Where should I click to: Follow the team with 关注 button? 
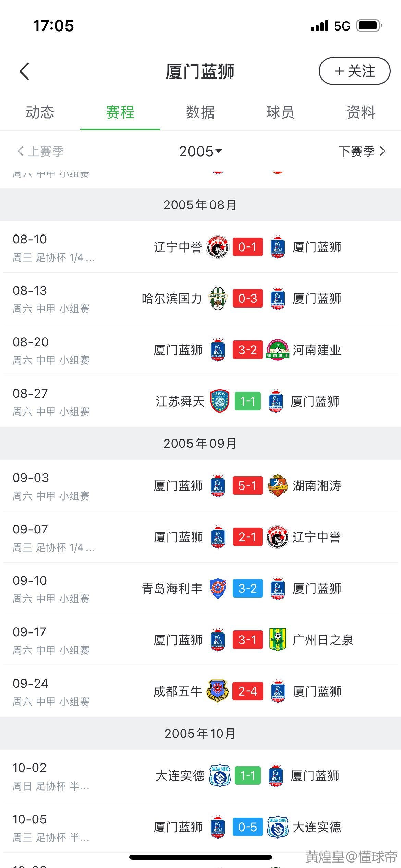354,71
